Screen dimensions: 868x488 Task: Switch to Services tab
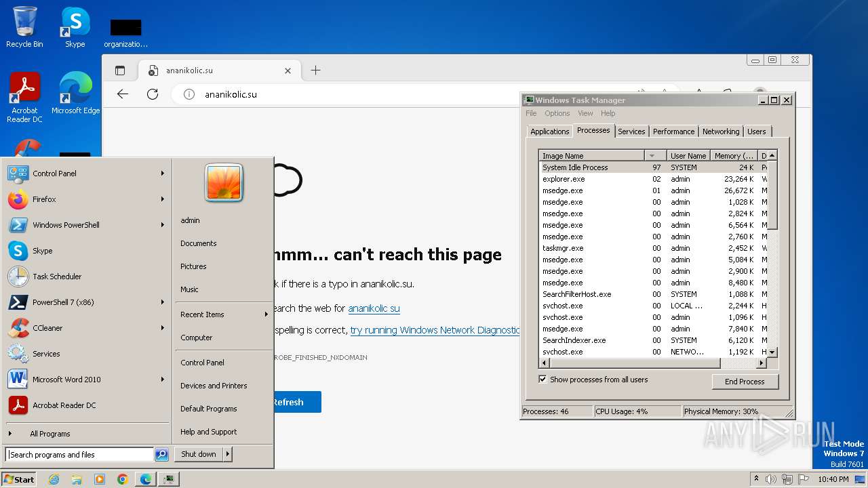click(x=631, y=131)
